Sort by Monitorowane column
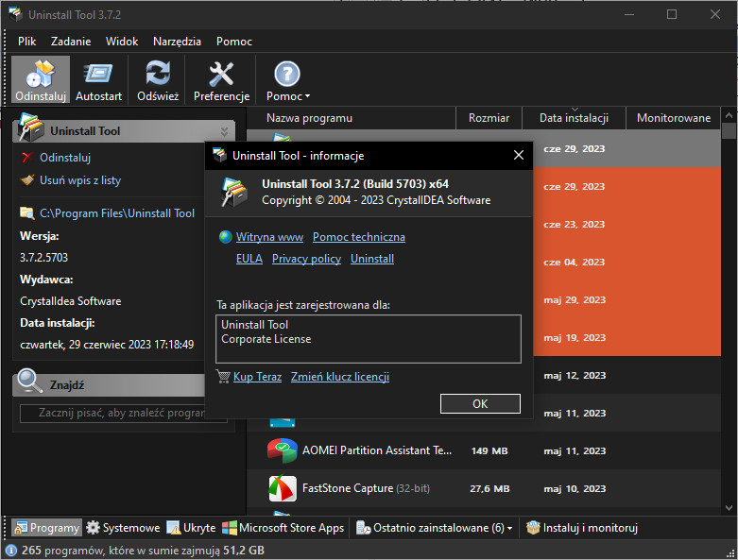Viewport: 738px width, 560px height. pyautogui.click(x=673, y=118)
